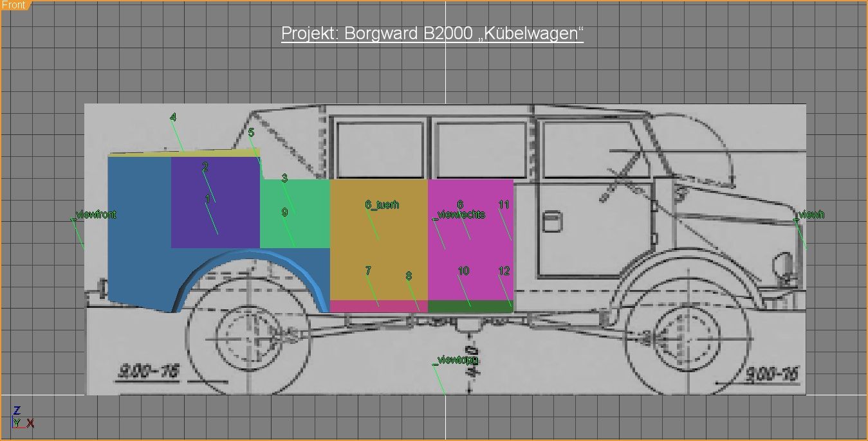Select object label '4' above hood
The width and height of the screenshot is (868, 441).
click(173, 118)
